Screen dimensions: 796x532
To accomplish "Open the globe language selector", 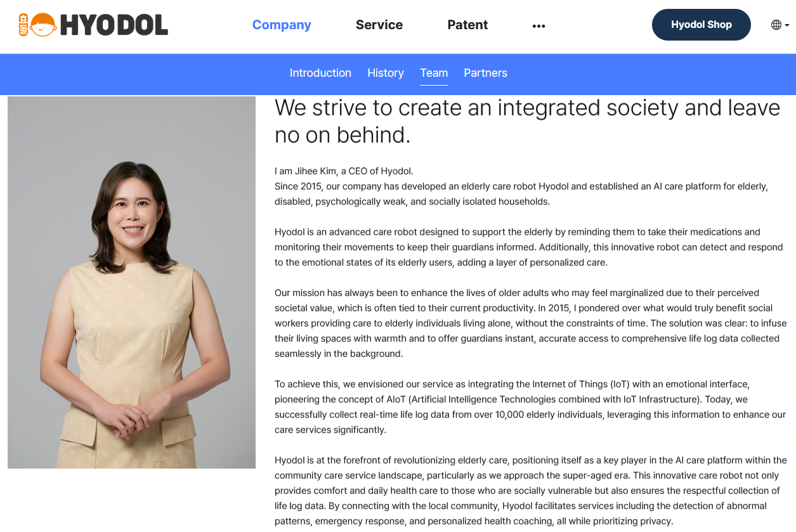I will 780,25.
